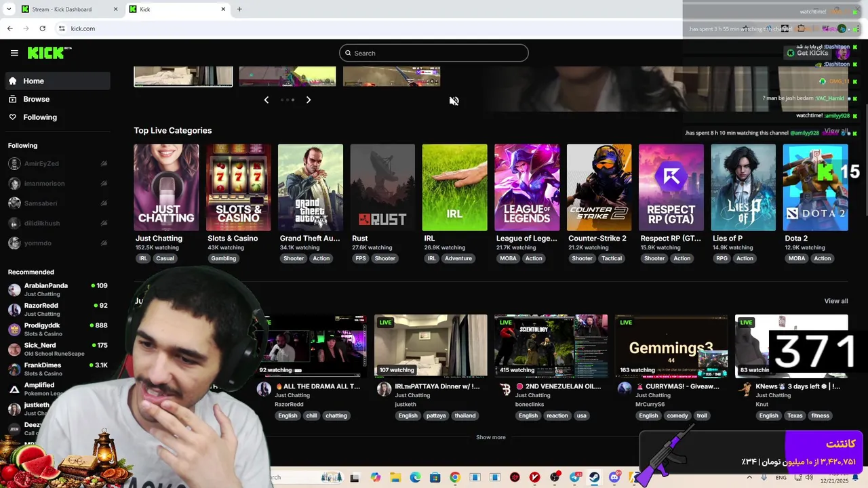Show the next featured stream

coord(309,100)
